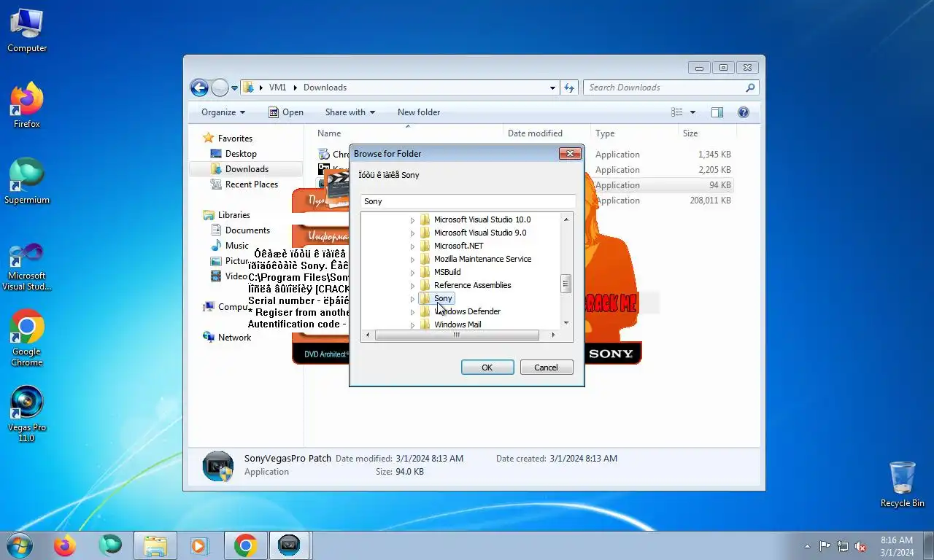
Task: Open the view options dropdown arrow
Action: pyautogui.click(x=692, y=112)
